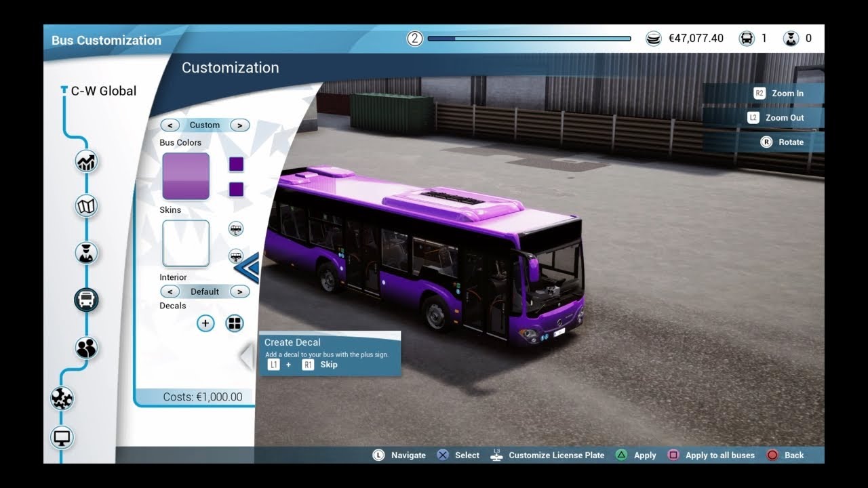Click the experience progress bar
Viewport: 868px width, 488px height.
click(x=529, y=39)
